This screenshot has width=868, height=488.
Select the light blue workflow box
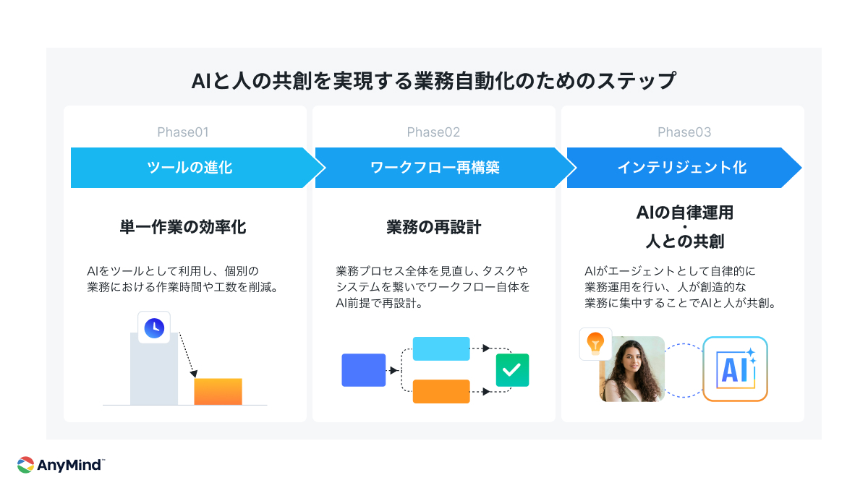click(x=441, y=348)
